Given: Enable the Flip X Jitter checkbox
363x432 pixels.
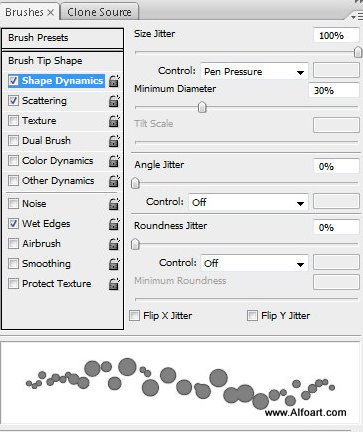Looking at the screenshot, I should (134, 315).
